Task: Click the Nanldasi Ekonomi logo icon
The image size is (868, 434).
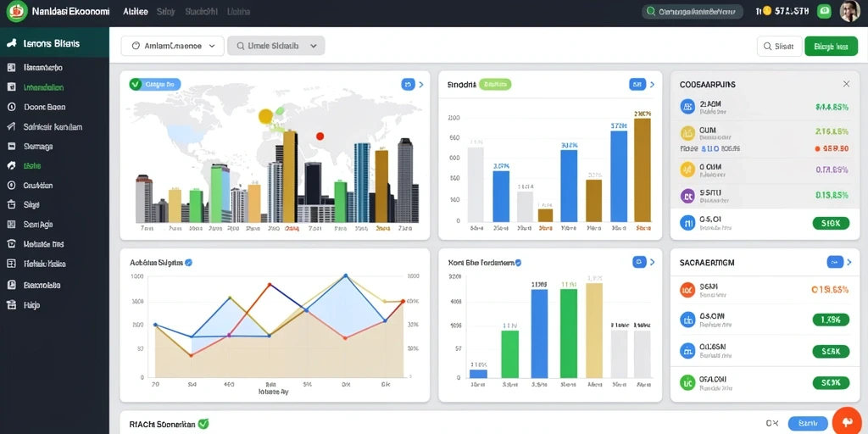Action: click(x=17, y=11)
